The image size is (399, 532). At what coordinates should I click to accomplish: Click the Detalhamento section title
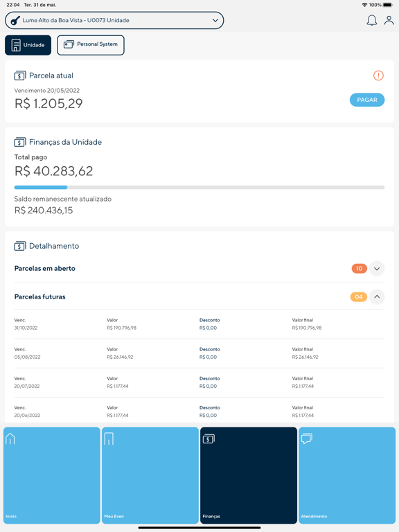tap(54, 246)
